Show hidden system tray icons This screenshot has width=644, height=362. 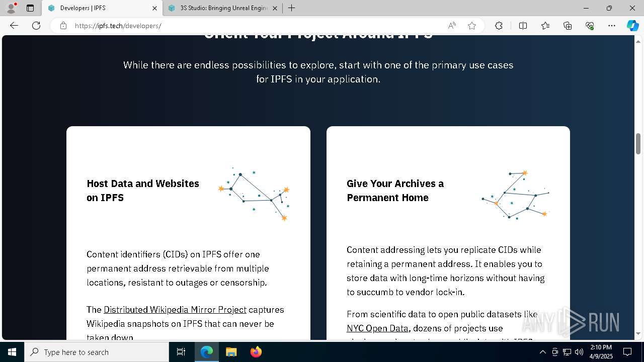coord(542,352)
